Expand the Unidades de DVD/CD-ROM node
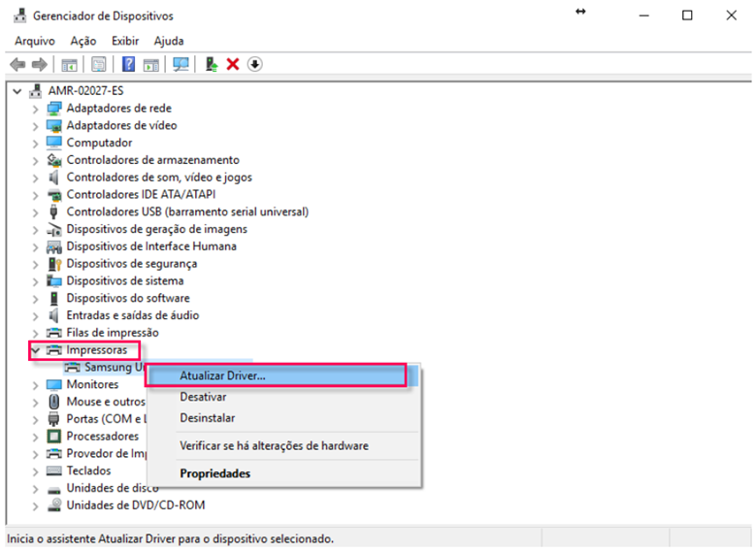Viewport: 756px width, 552px height. click(x=36, y=505)
